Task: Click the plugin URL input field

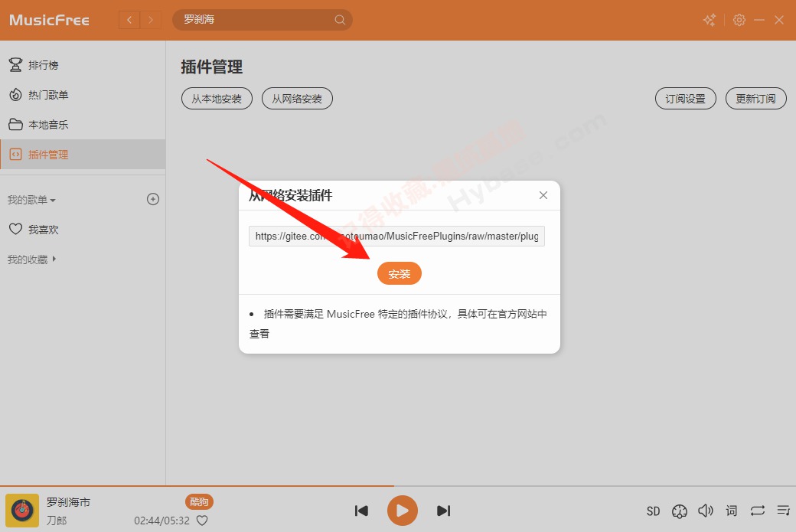Action: pos(396,236)
